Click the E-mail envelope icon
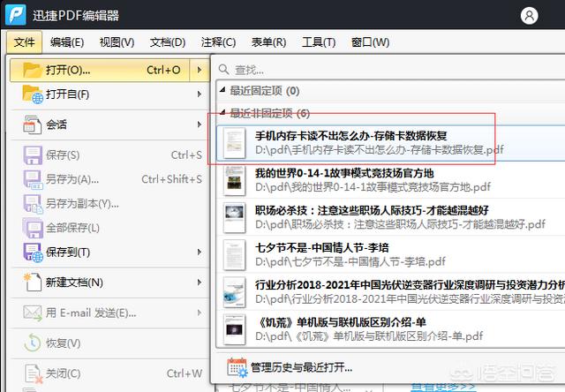The width and height of the screenshot is (565, 392). [x=33, y=313]
